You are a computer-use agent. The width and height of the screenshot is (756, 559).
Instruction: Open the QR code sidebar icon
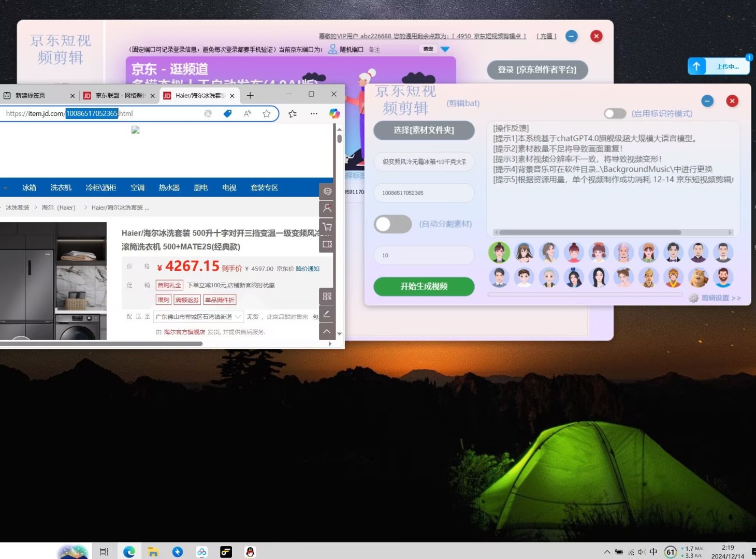pyautogui.click(x=327, y=296)
